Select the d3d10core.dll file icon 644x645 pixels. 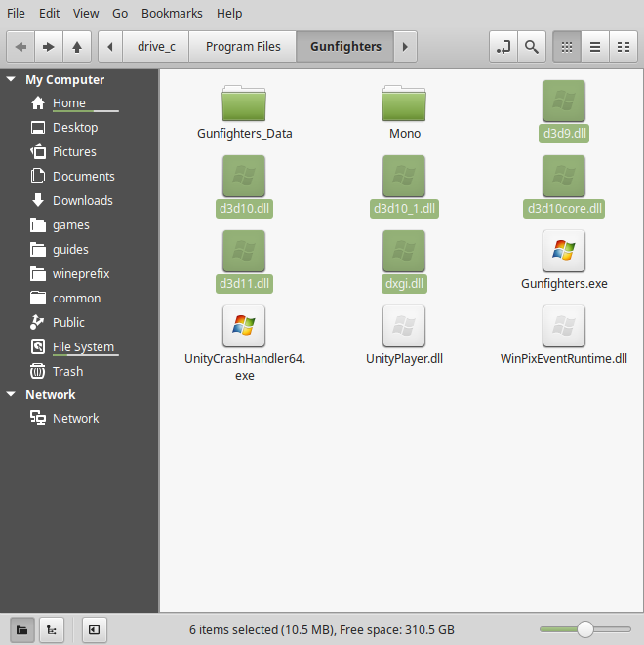pos(564,176)
